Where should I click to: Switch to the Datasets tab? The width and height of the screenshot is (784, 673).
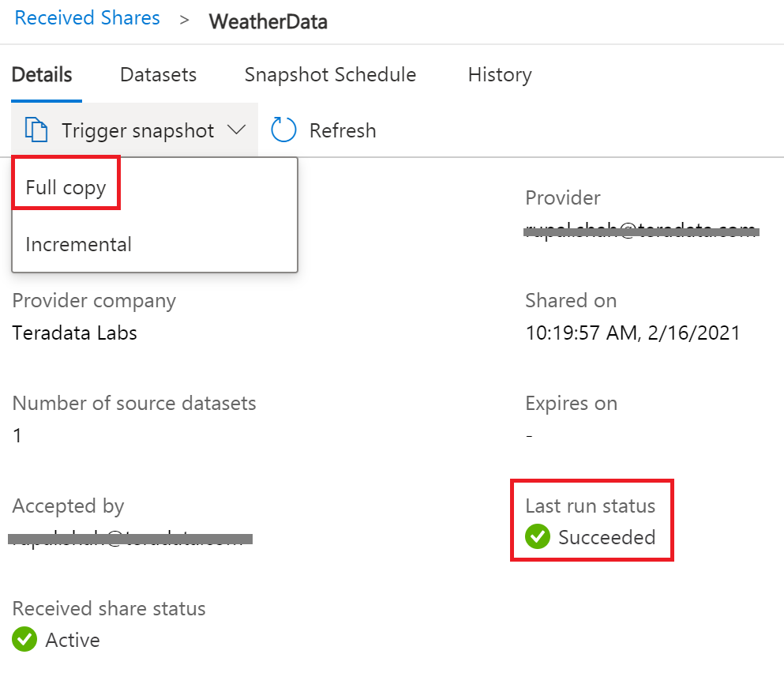[x=158, y=74]
